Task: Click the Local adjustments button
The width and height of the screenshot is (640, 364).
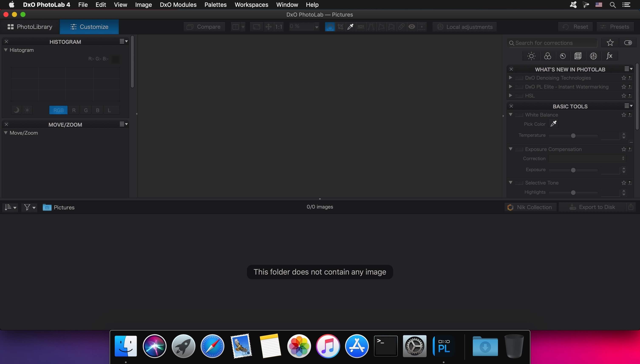Action: (x=465, y=27)
